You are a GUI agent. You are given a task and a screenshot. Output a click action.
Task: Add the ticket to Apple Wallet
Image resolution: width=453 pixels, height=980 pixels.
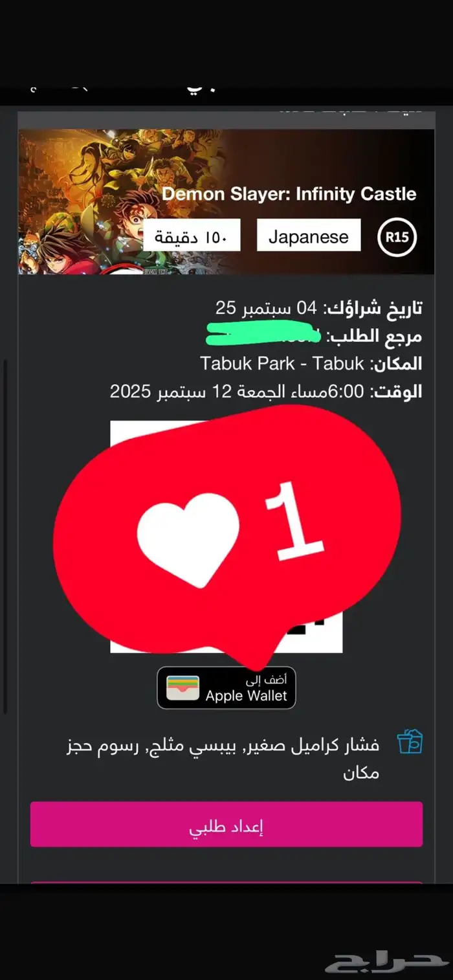point(226,687)
